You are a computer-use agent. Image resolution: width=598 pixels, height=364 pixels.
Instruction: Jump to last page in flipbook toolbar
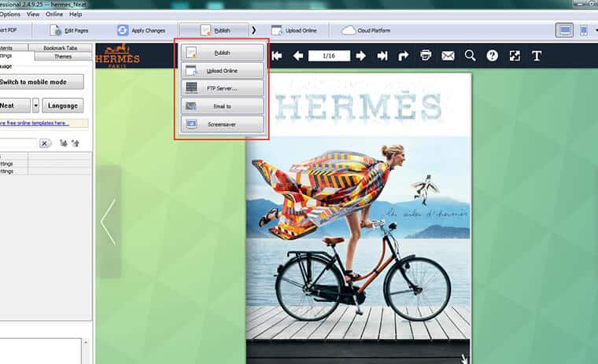(x=382, y=56)
